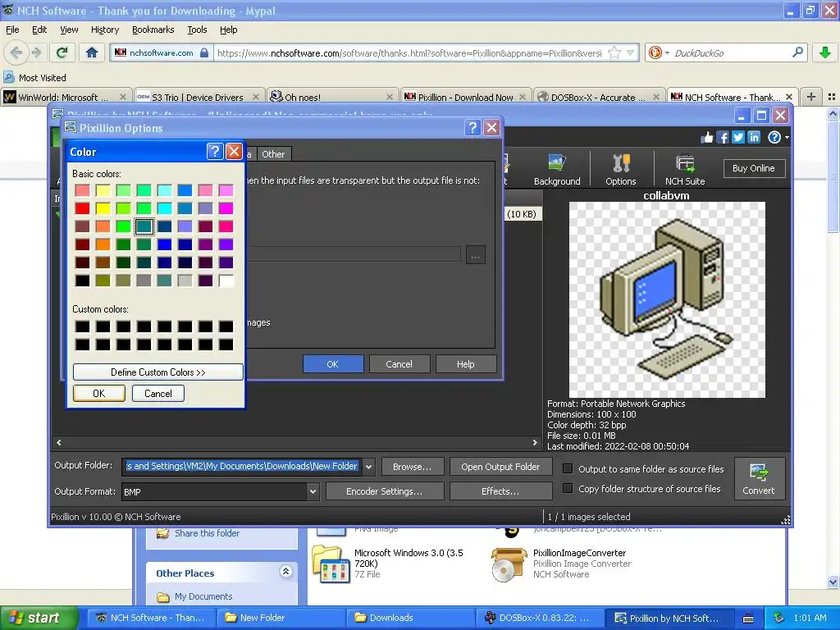Switch to the DOSBox-X - Accurate tab
Image resolution: width=840 pixels, height=630 pixels.
click(x=598, y=97)
